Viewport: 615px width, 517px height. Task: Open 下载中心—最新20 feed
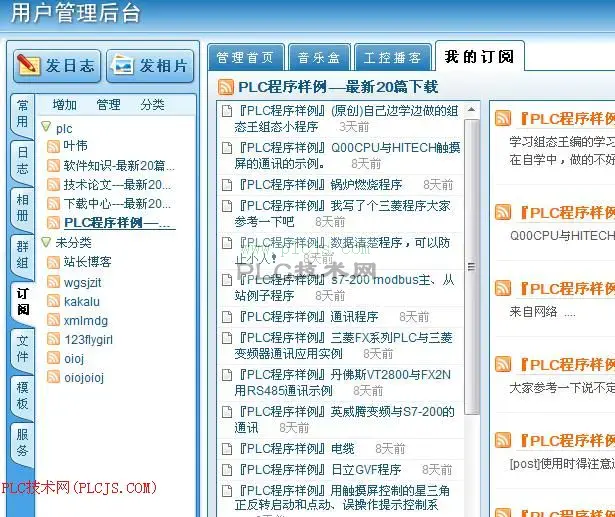coord(117,204)
